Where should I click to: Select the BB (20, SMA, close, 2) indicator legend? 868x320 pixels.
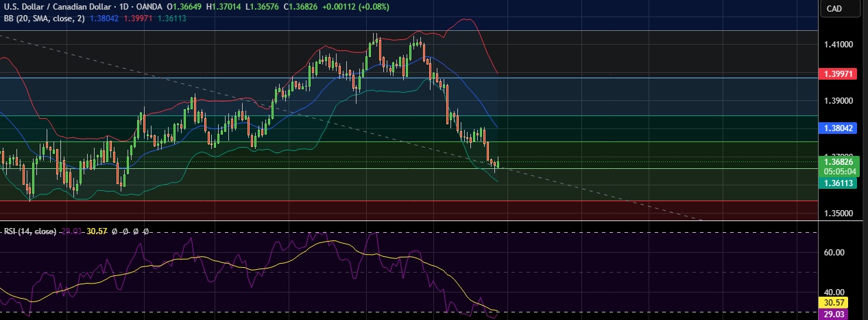click(x=45, y=19)
